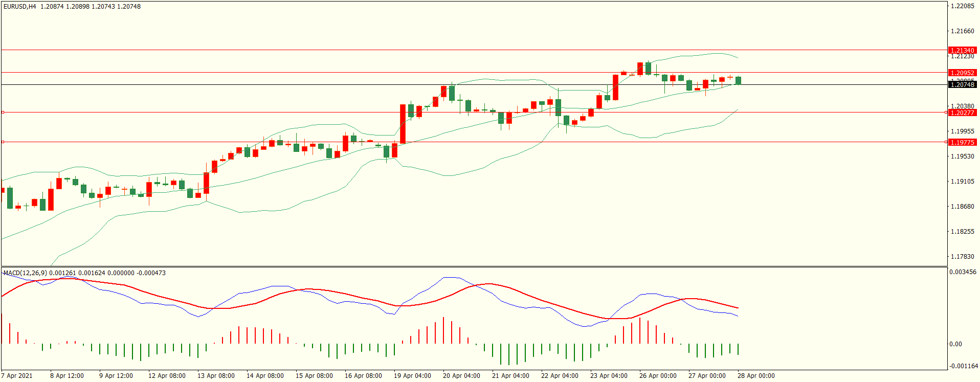Click the 28 Apr 00:00 time label
The height and width of the screenshot is (382, 980).
[x=756, y=376]
